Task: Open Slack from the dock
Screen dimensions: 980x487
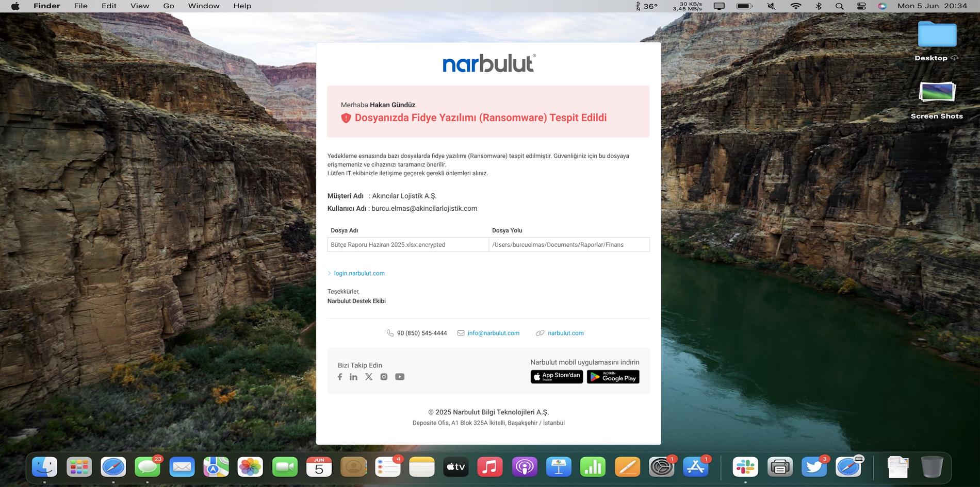Action: tap(745, 467)
